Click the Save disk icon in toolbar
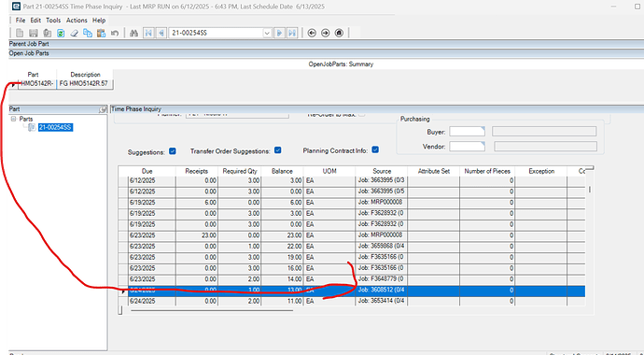 coord(34,33)
